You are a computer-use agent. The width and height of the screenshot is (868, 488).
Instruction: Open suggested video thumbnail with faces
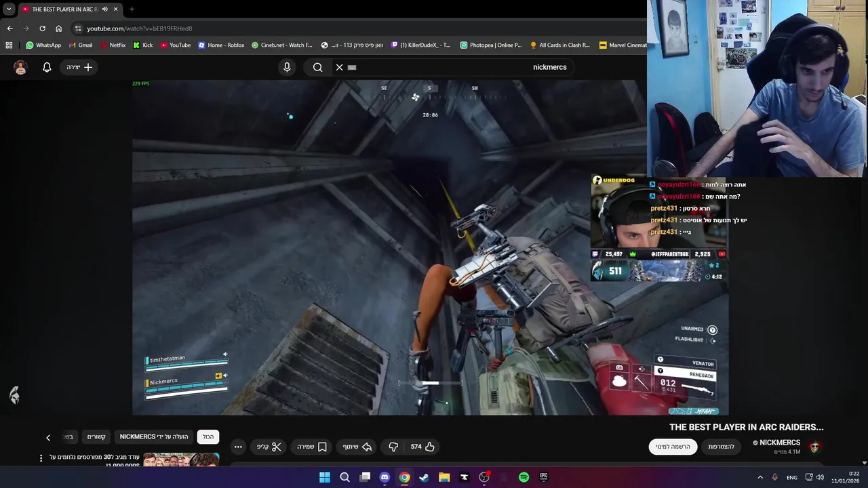181,460
